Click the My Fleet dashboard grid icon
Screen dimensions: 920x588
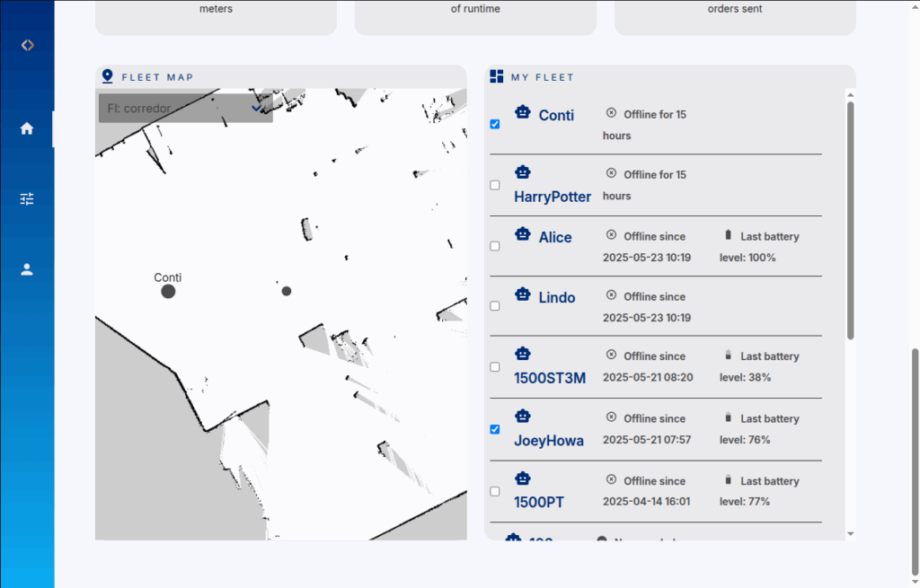pyautogui.click(x=496, y=76)
